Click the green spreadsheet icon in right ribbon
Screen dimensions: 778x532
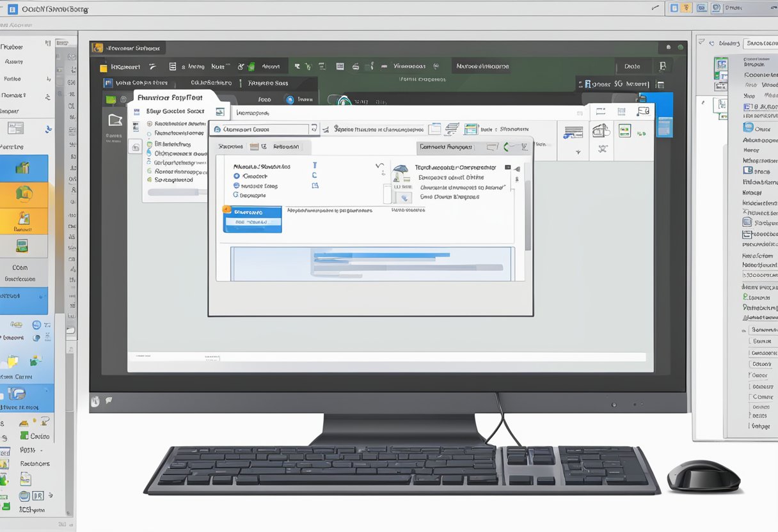[x=624, y=130]
